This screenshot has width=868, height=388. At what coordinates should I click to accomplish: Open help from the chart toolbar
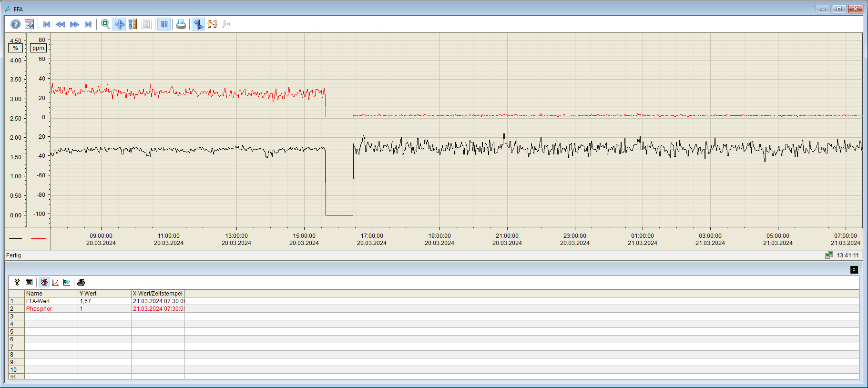coord(16,24)
